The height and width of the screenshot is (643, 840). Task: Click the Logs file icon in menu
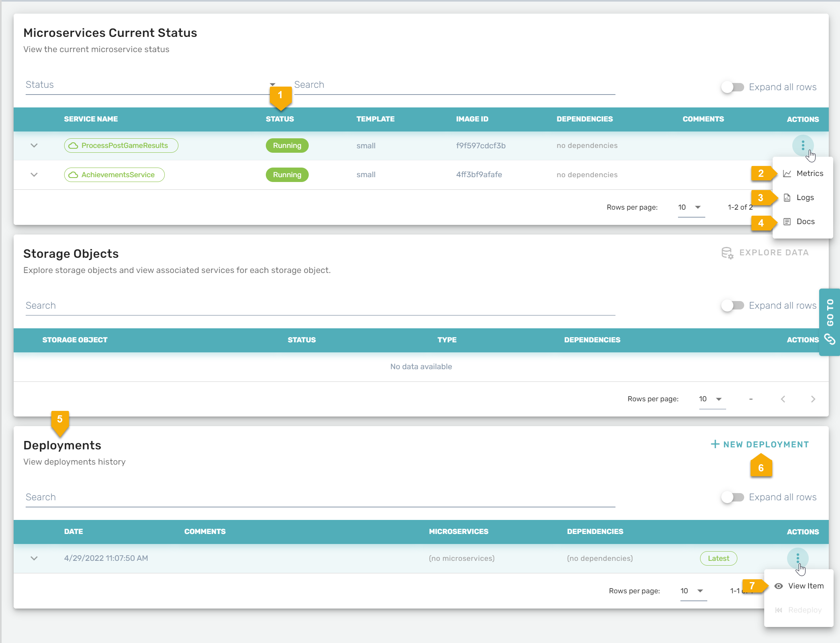tap(787, 198)
